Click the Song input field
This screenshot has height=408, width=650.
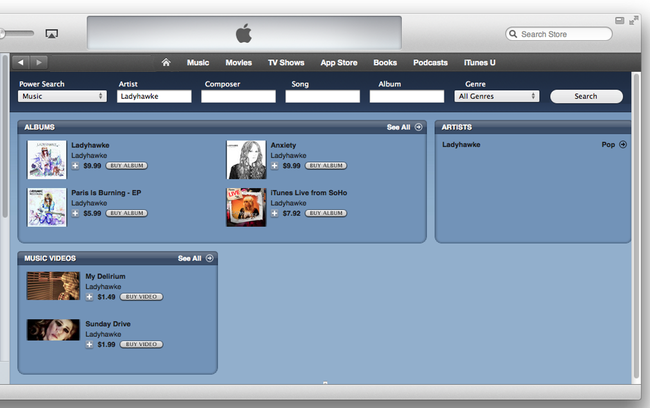point(323,96)
